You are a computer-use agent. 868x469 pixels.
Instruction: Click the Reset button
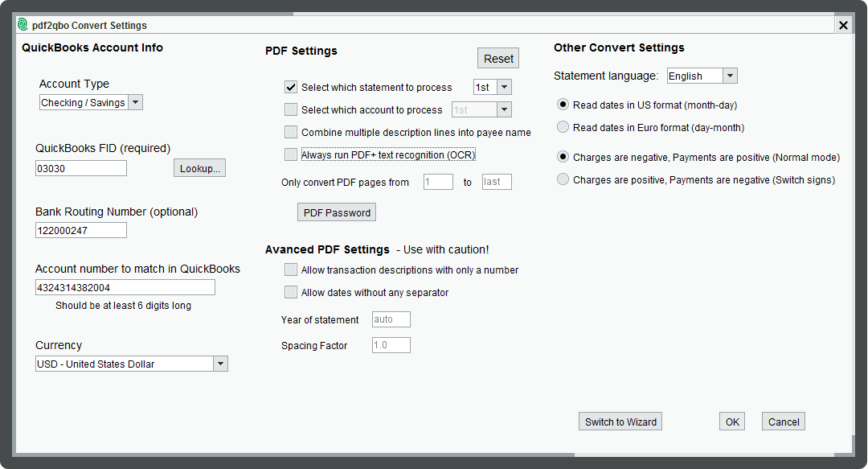[x=498, y=59]
